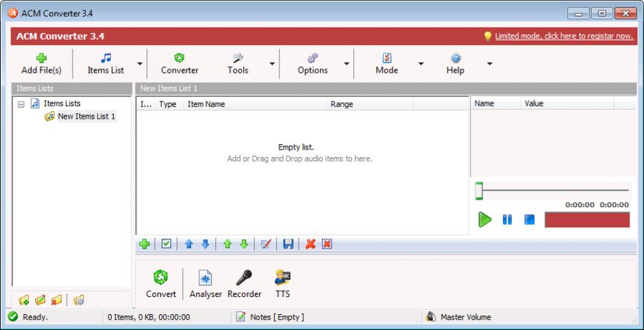644x330 pixels.
Task: Click the save list floppy disk icon
Action: click(x=288, y=244)
